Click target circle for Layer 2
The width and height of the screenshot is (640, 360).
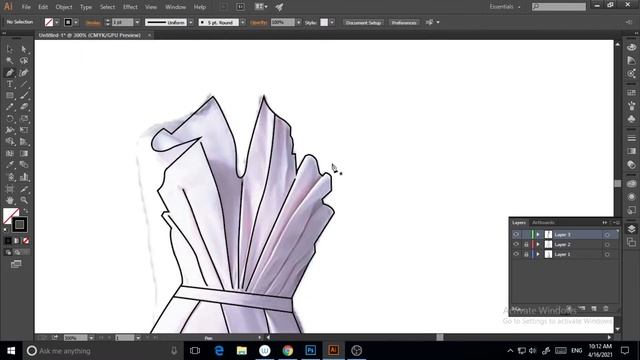pyautogui.click(x=607, y=244)
